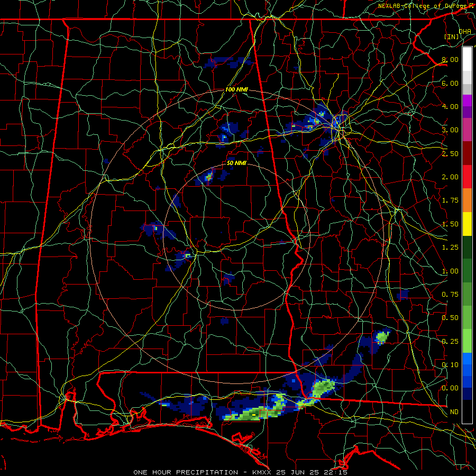The height and width of the screenshot is (476, 476).
Task: Select the 0.10 legend value
Action: click(450, 365)
